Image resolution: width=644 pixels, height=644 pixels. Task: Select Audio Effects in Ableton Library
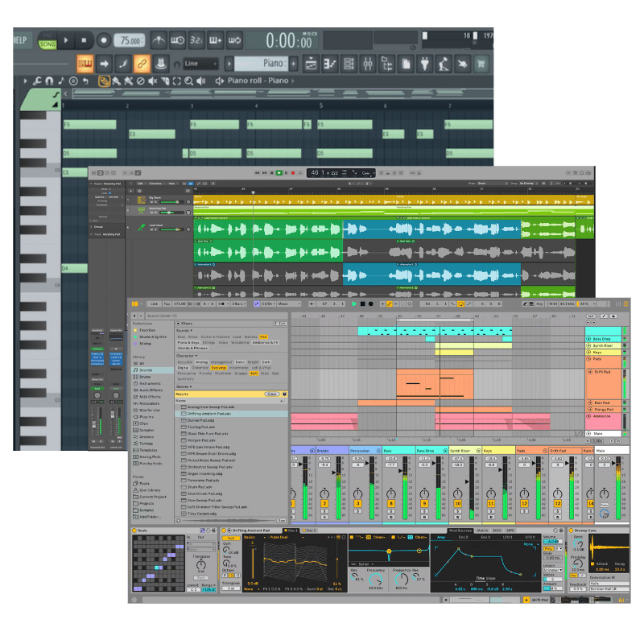151,390
